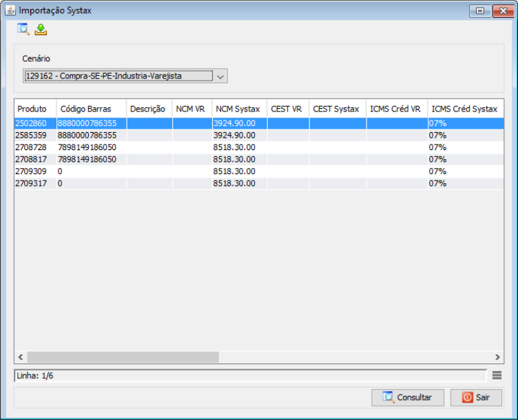Click NCM 3924.90.00 in row 2585359
Viewport: 518px width, 420px height.
(234, 136)
